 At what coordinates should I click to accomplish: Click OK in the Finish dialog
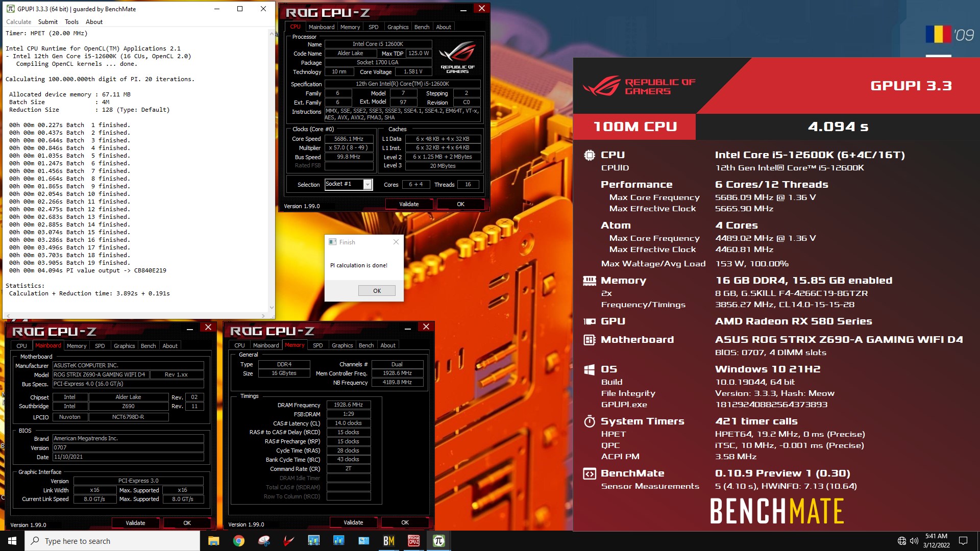[377, 291]
